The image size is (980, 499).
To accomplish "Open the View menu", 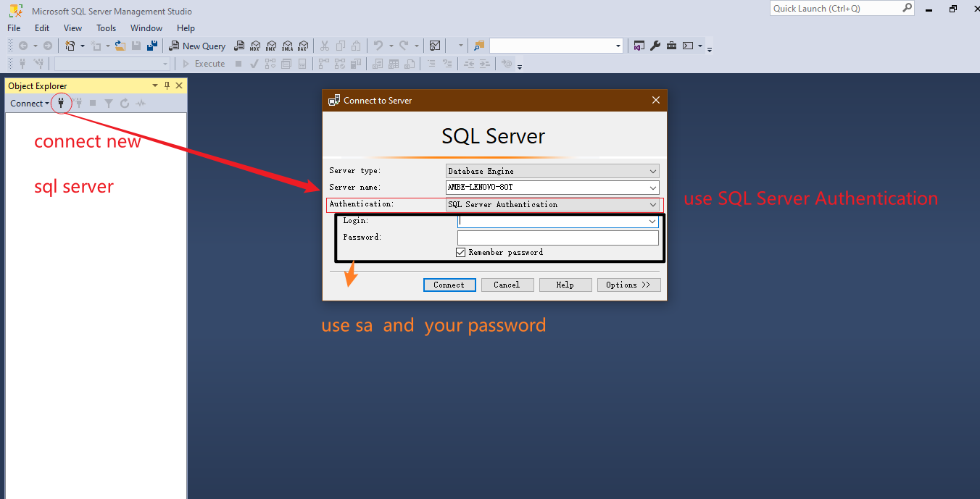I will click(73, 28).
